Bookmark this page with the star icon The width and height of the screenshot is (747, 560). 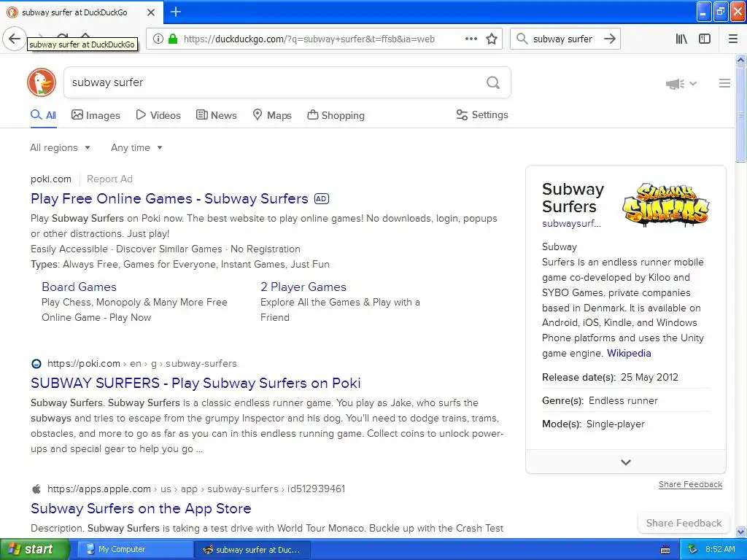click(x=492, y=39)
